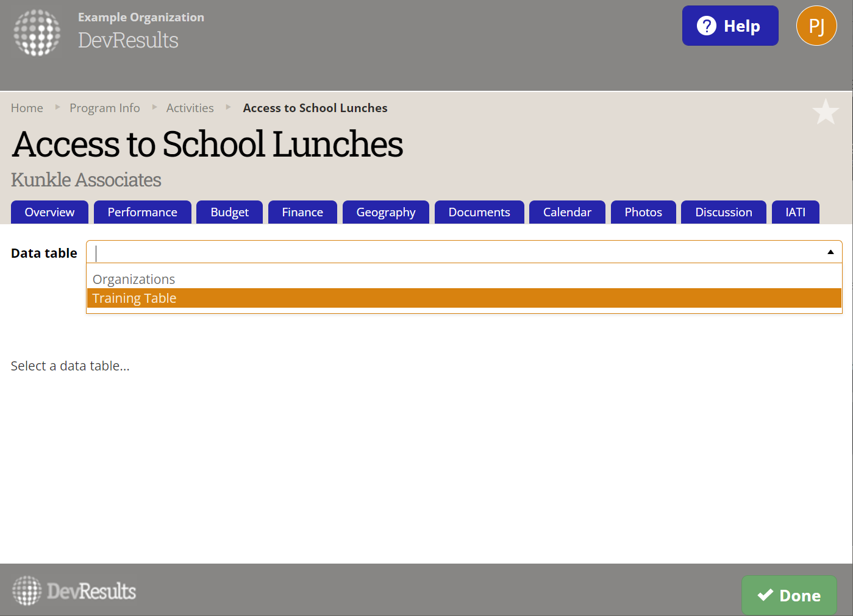
Task: Go to the Finance tab
Action: (x=302, y=212)
